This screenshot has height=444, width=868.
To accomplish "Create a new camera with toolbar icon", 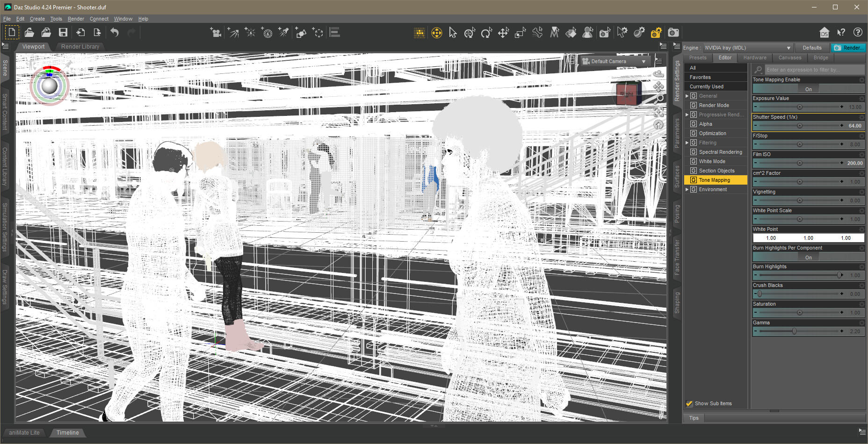I will click(216, 32).
